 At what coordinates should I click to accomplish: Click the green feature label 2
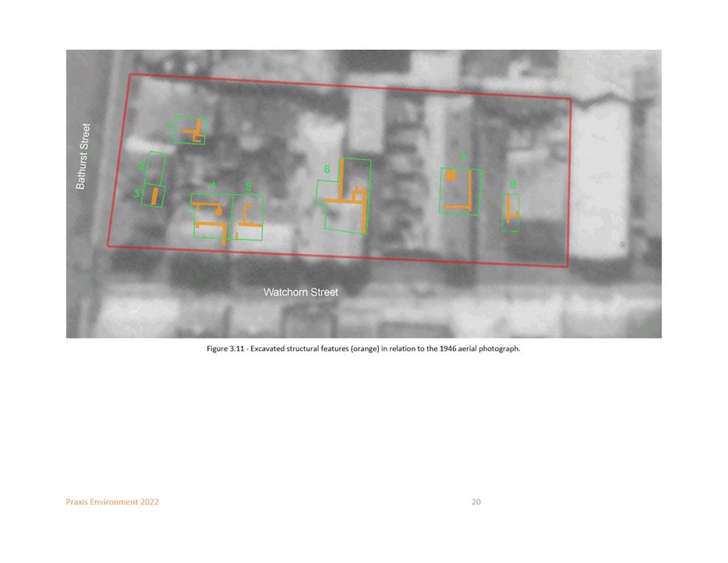coord(141,166)
